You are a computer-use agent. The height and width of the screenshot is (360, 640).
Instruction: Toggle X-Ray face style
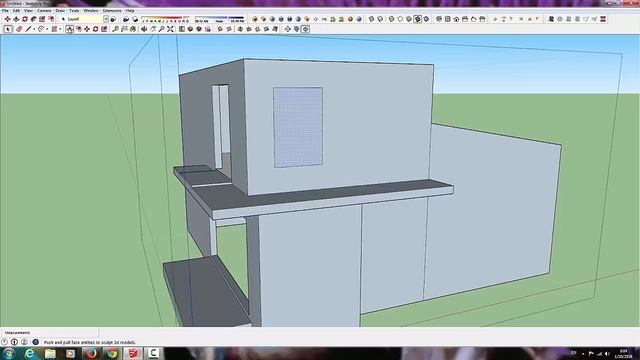tap(371, 19)
